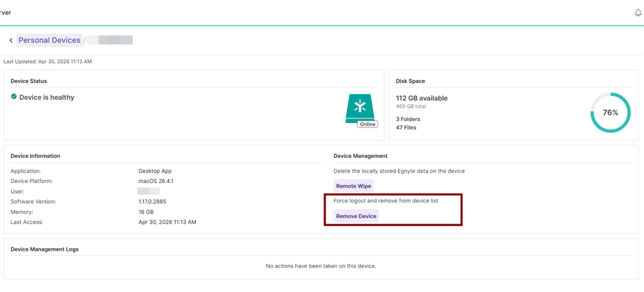Click the 'Application:' field label
Viewport: 644px width, 292px height.
click(x=26, y=171)
